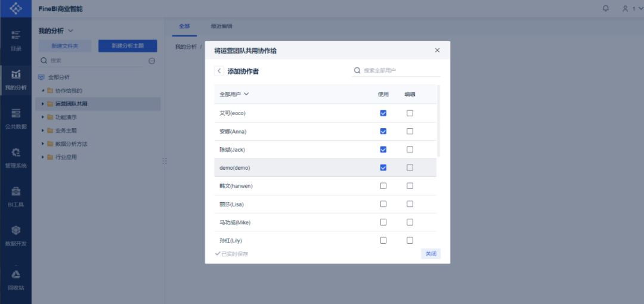Expand the 数据分析方法 folder

tap(43, 144)
